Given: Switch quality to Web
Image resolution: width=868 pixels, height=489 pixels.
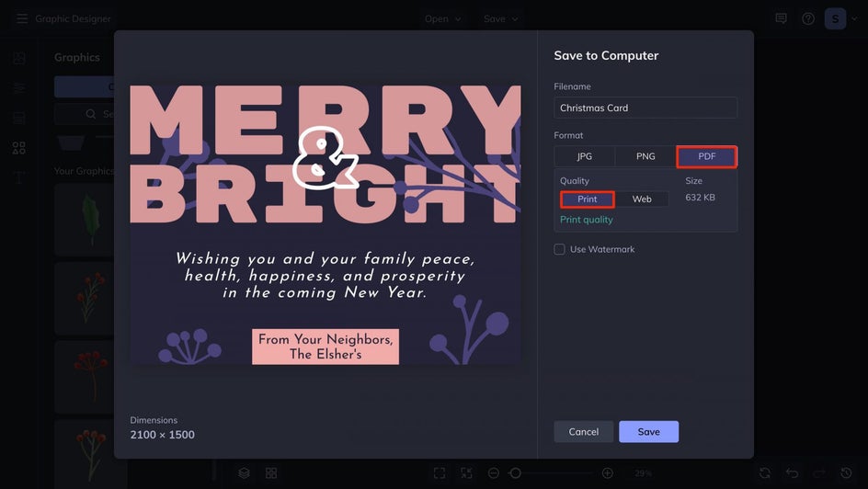Looking at the screenshot, I should 642,199.
